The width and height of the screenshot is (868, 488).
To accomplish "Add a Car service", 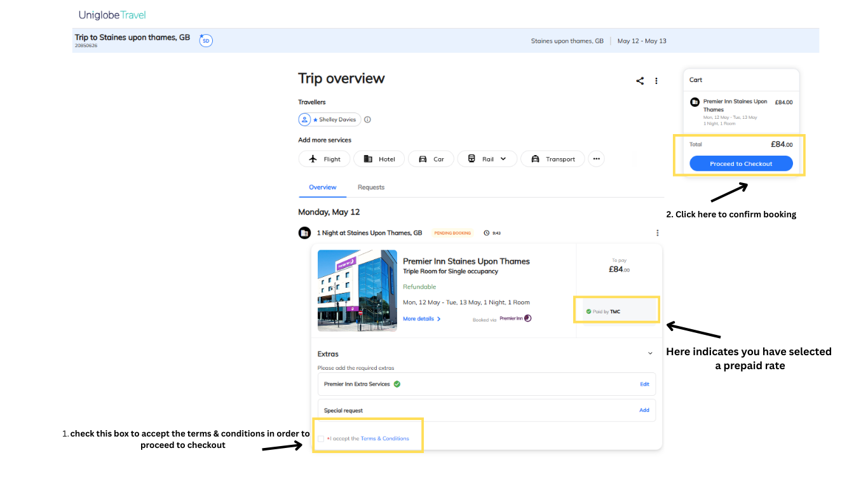I will click(431, 159).
